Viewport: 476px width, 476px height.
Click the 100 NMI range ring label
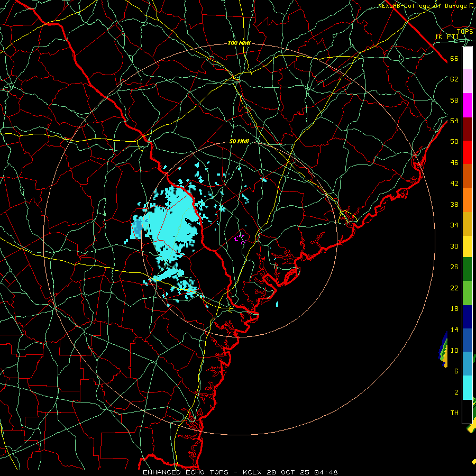[239, 43]
